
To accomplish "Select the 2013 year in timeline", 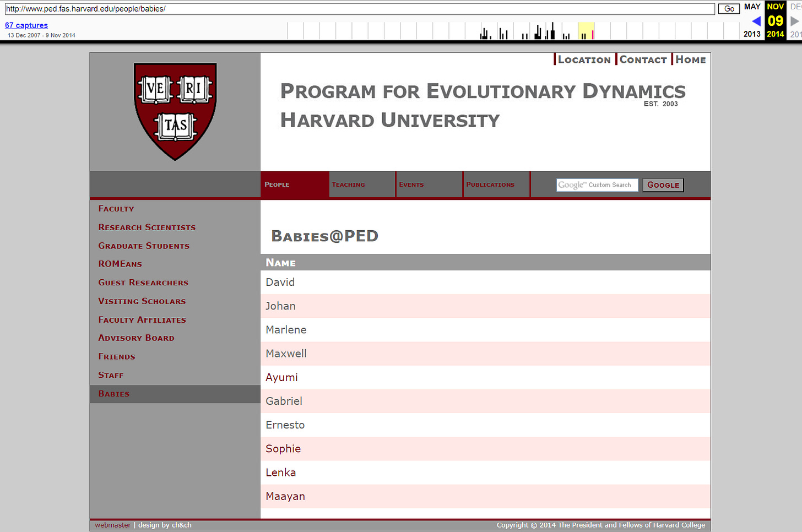I will coord(752,34).
